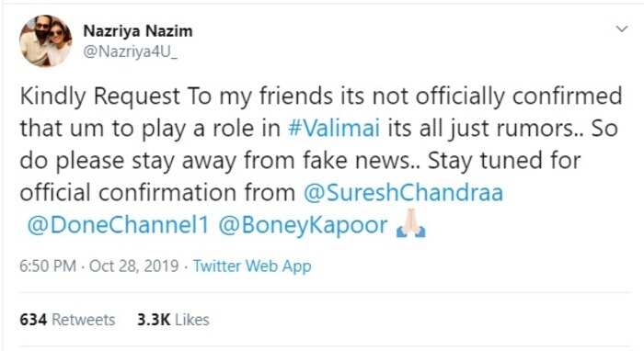Open the tweet options chevron menu
Viewport: 644px width, 351px height.
point(622,29)
